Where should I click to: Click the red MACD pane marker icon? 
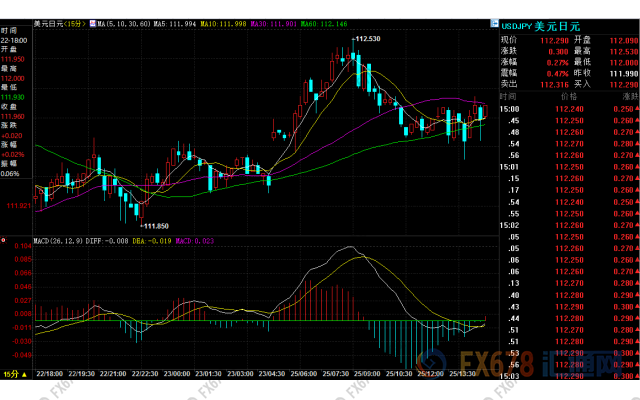pos(4,240)
